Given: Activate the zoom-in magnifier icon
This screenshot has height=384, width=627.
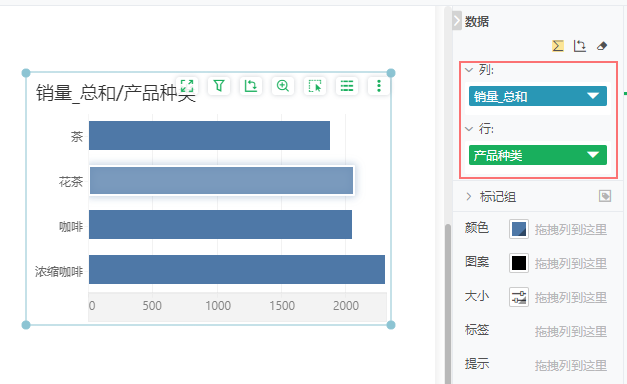Looking at the screenshot, I should 283,86.
